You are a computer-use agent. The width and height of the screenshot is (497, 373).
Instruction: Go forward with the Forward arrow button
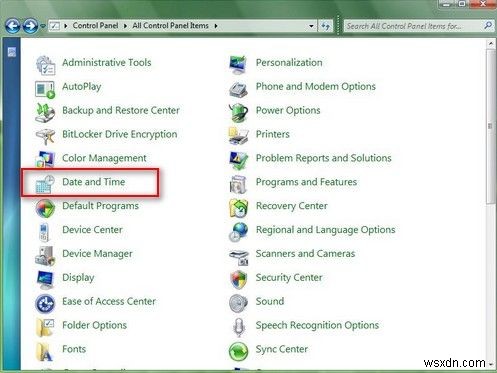pyautogui.click(x=30, y=26)
